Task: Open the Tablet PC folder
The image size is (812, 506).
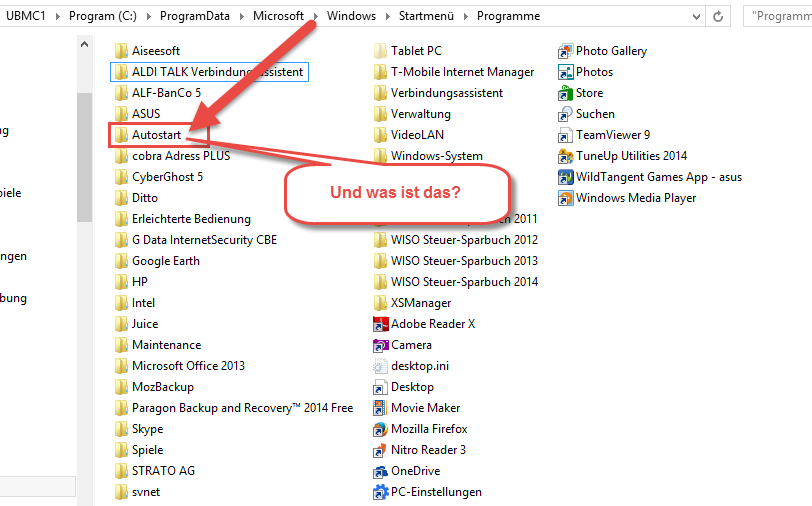Action: click(x=408, y=51)
